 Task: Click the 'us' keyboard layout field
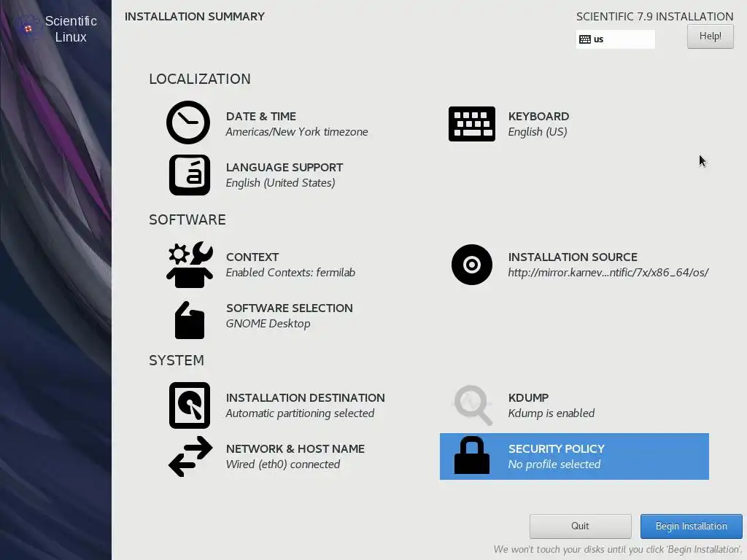coord(616,39)
